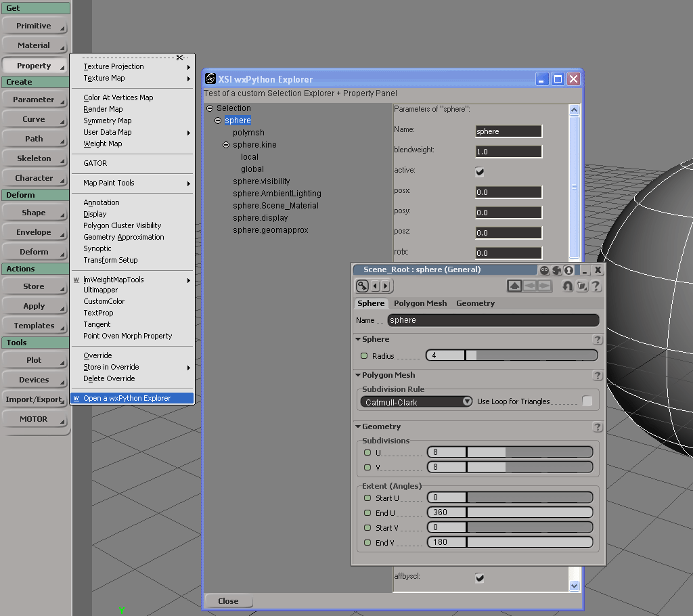Collapse the Polygon Mesh section in the panel
This screenshot has height=616, width=693.
(358, 375)
